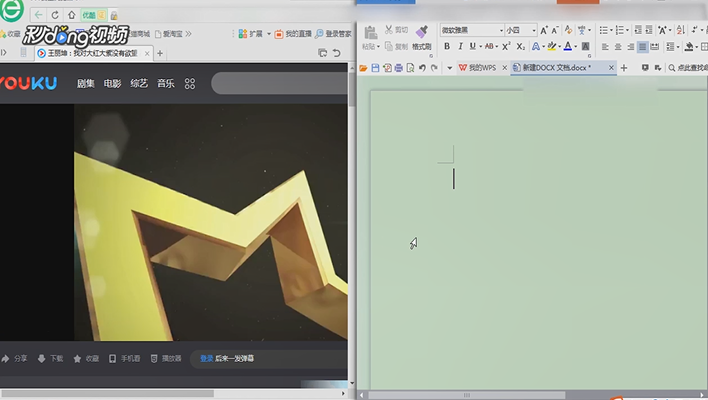Click the restore closed tab icon in browser
The width and height of the screenshot is (708, 400).
click(x=336, y=53)
